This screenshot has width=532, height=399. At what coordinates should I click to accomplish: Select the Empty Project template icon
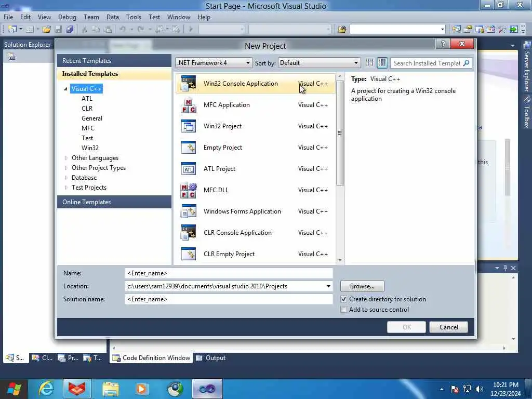[x=188, y=147]
